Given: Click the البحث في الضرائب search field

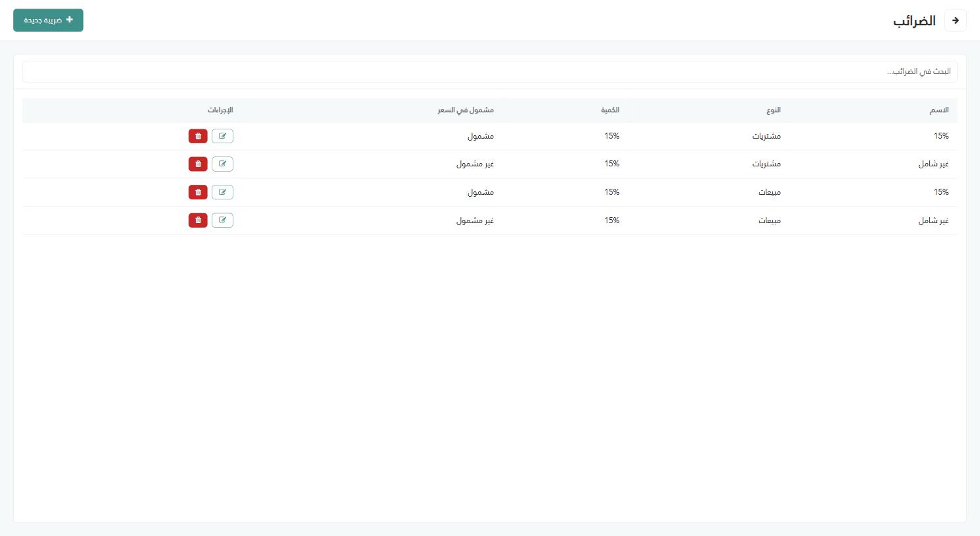Looking at the screenshot, I should pyautogui.click(x=490, y=71).
